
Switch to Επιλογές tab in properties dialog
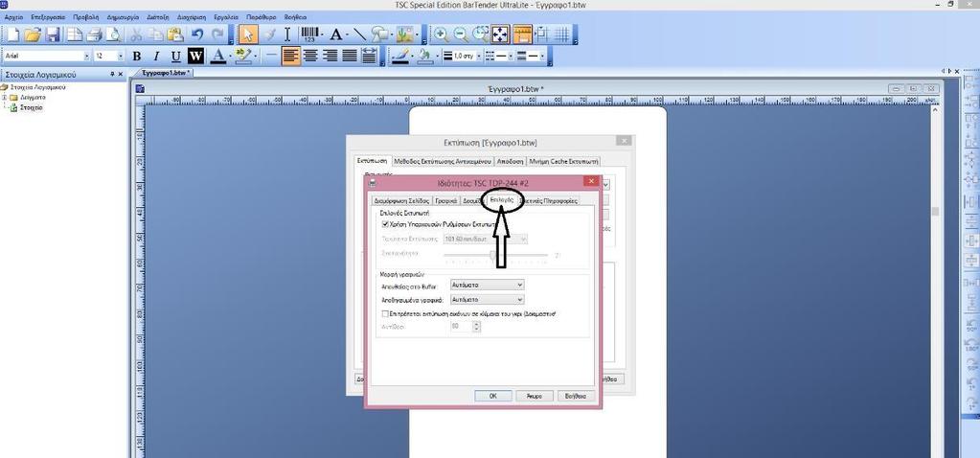pyautogui.click(x=501, y=200)
